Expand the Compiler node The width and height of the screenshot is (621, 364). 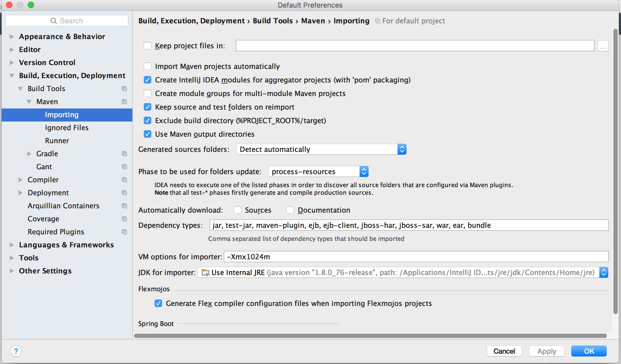[x=20, y=180]
